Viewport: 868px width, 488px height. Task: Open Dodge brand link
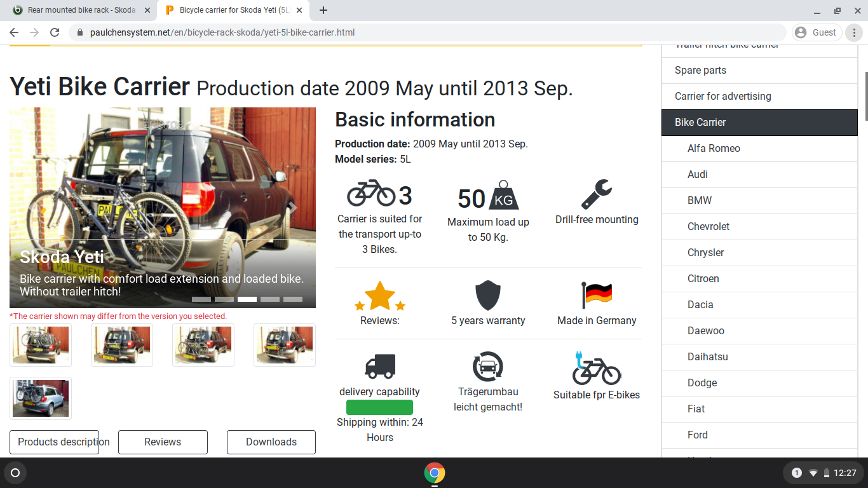coord(759,383)
